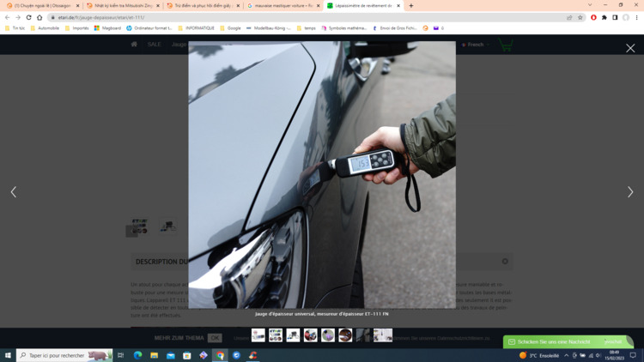Screen dimensions: 644x362
Task: Go to the browser Home page
Action: pyautogui.click(x=39, y=17)
